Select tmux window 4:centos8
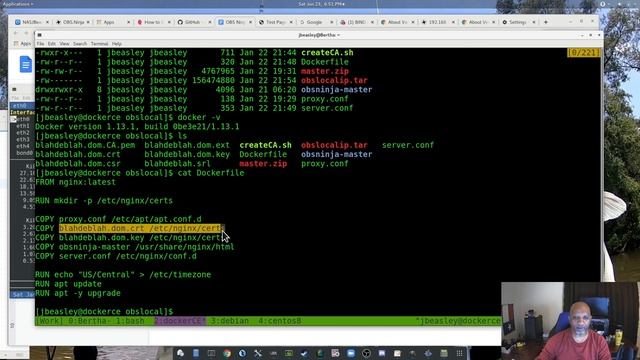This screenshot has width=640, height=360. [280, 321]
